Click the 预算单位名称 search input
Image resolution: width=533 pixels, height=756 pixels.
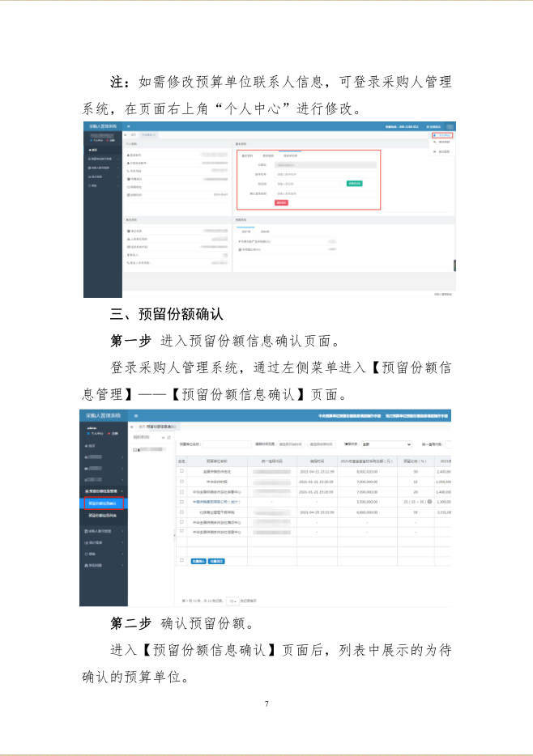tap(227, 444)
